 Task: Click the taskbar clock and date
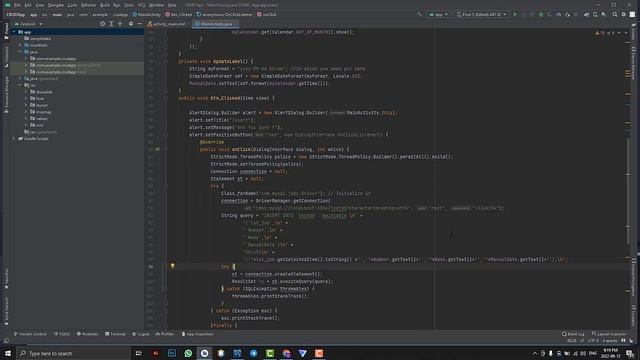coord(610,353)
